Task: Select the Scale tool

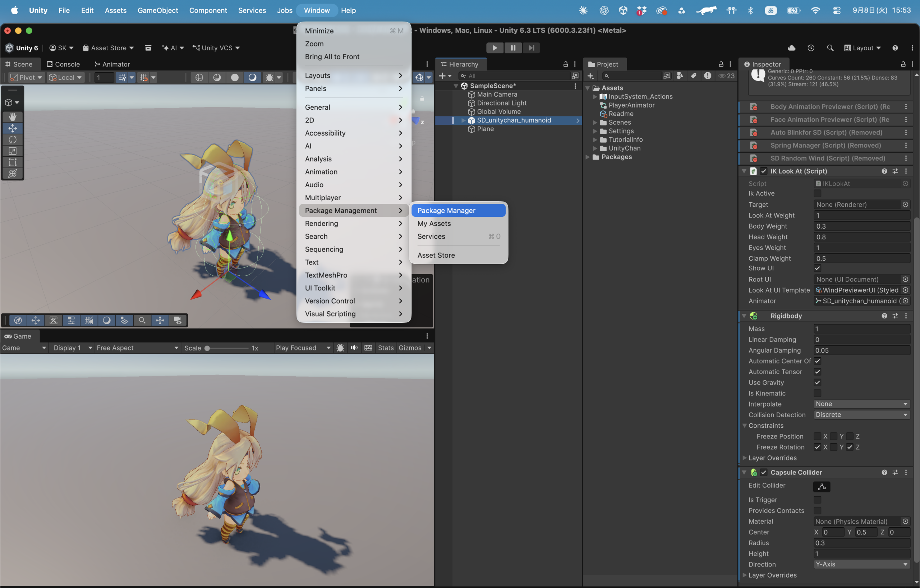Action: pyautogui.click(x=13, y=151)
